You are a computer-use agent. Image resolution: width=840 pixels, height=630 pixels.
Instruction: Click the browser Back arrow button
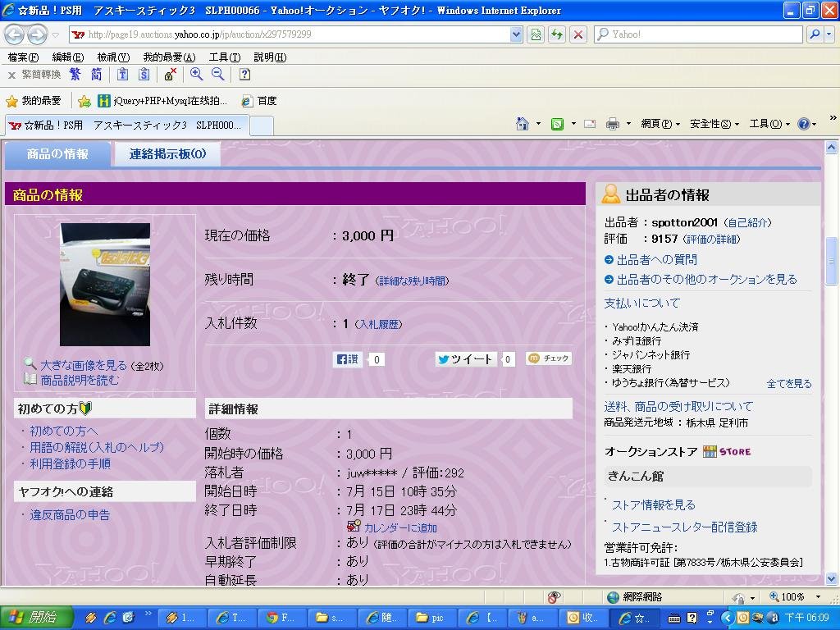point(15,34)
